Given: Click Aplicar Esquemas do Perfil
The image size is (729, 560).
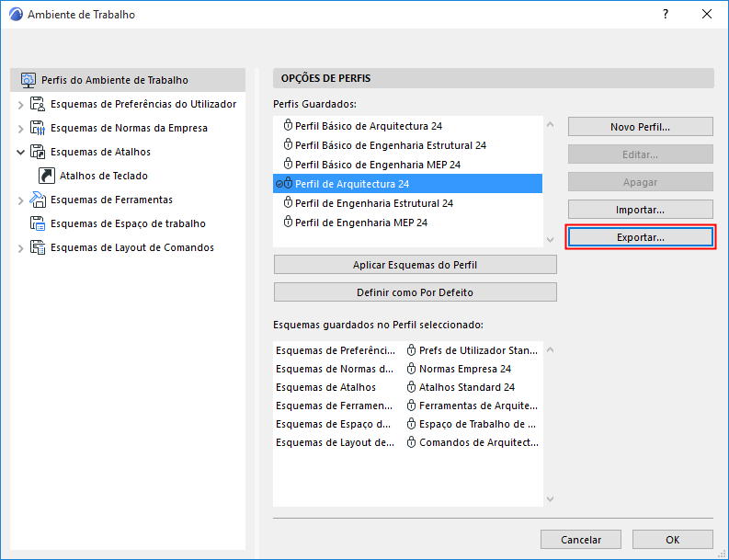Looking at the screenshot, I should click(415, 265).
